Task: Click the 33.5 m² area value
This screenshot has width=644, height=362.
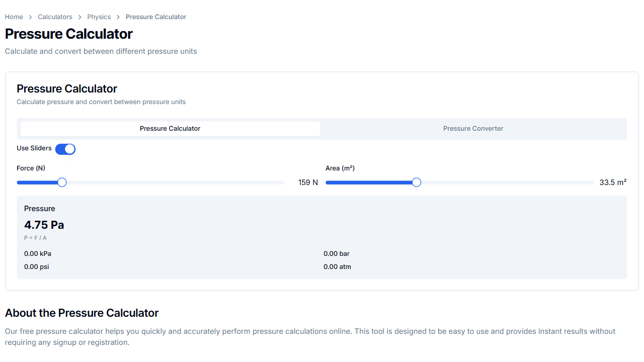Action: 612,183
